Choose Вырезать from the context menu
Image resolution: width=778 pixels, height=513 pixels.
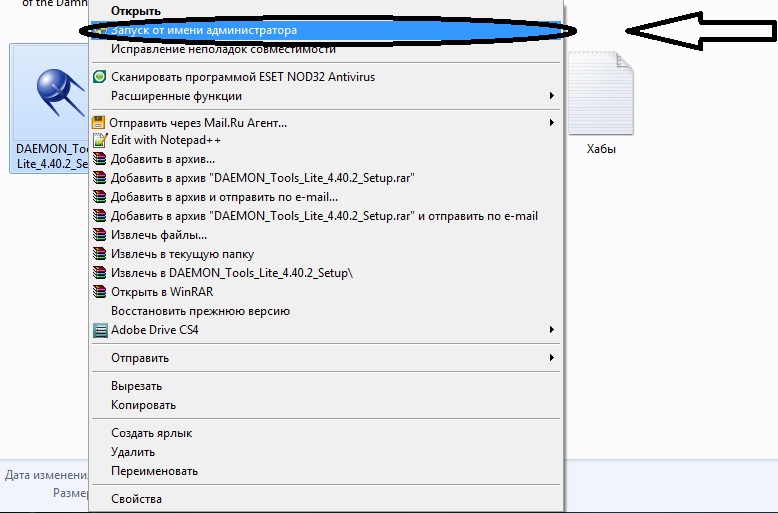326,386
